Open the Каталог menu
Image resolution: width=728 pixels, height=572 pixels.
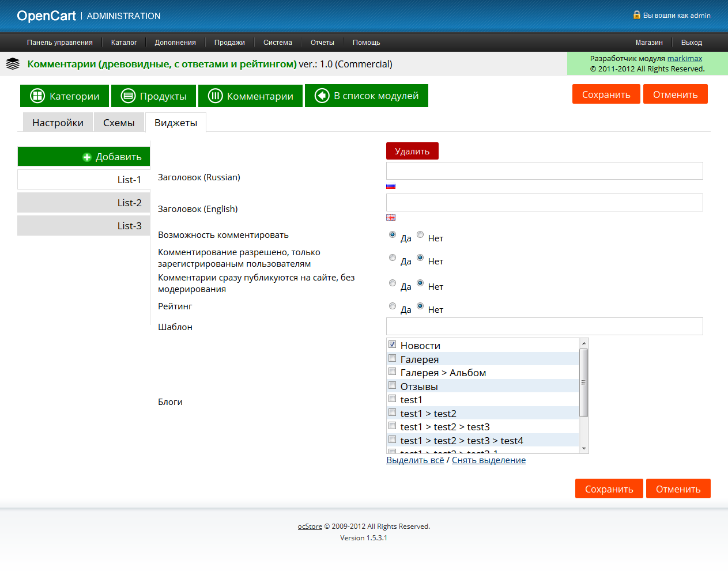[124, 43]
